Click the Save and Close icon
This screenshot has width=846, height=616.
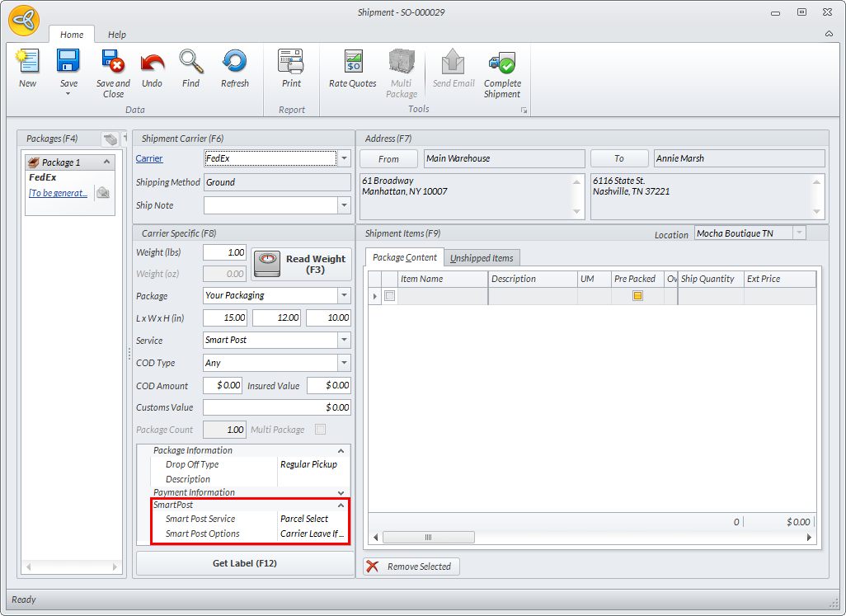tap(113, 63)
